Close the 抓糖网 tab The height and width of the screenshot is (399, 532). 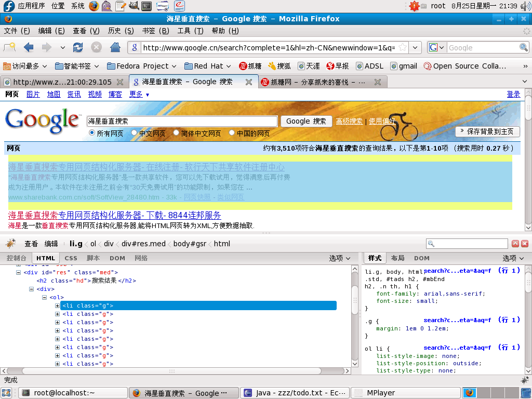[x=378, y=82]
